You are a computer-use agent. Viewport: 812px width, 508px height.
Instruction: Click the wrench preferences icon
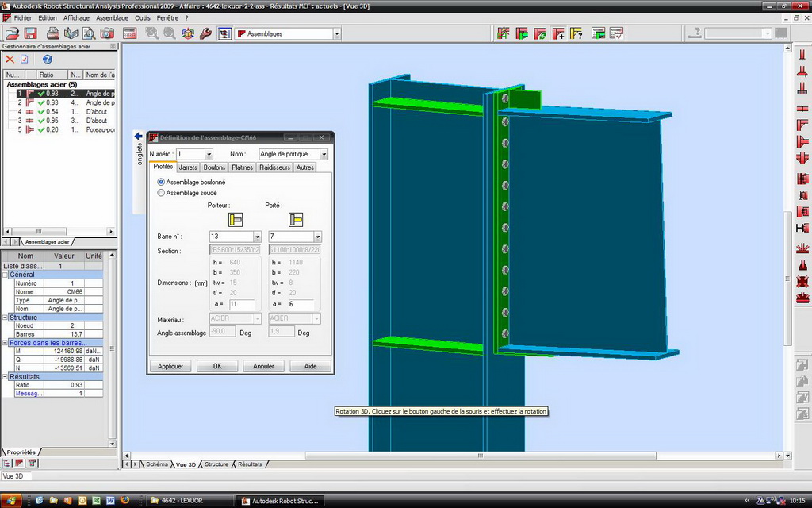[x=205, y=33]
